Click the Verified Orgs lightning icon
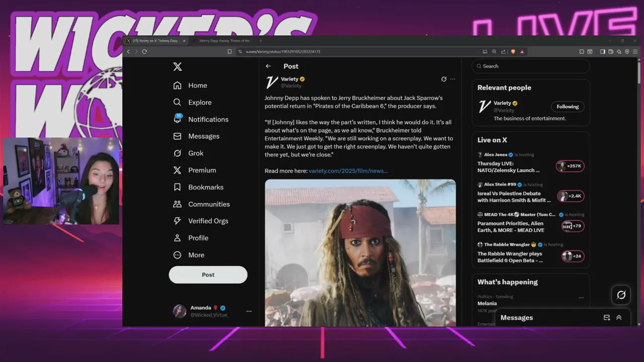This screenshot has height=362, width=644. click(177, 221)
